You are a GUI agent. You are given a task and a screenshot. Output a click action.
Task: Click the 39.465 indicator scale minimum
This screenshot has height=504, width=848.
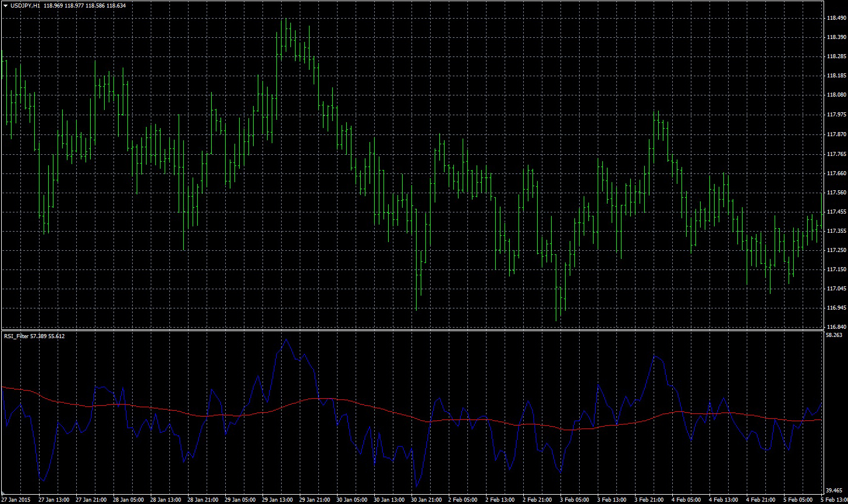click(834, 491)
